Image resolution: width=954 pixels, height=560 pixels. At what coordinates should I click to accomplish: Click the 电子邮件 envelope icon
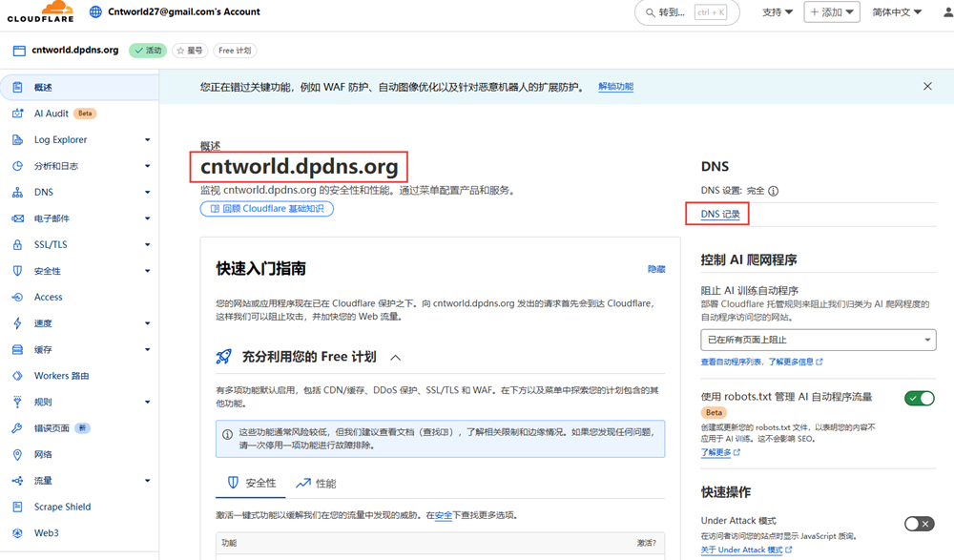tap(17, 218)
